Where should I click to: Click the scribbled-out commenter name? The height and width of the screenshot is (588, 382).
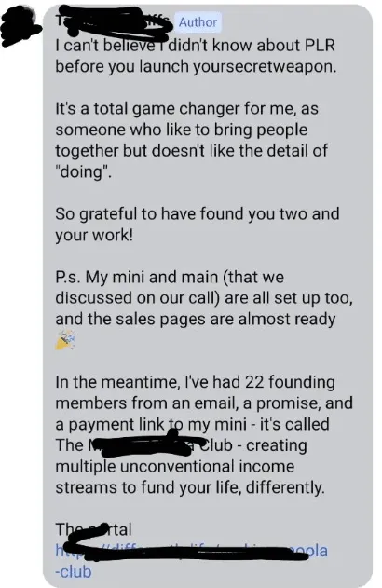pos(115,22)
